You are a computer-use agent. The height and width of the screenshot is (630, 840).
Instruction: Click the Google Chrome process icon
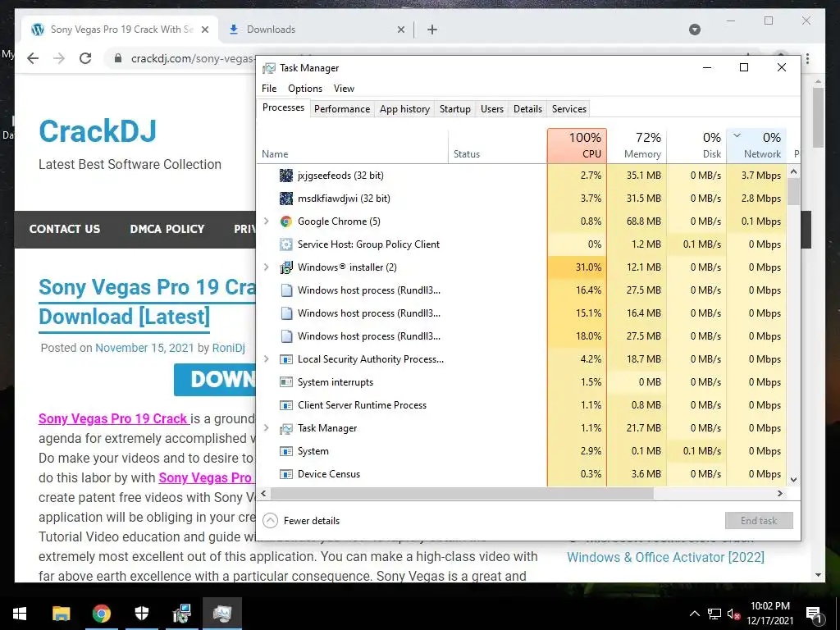[x=286, y=221]
